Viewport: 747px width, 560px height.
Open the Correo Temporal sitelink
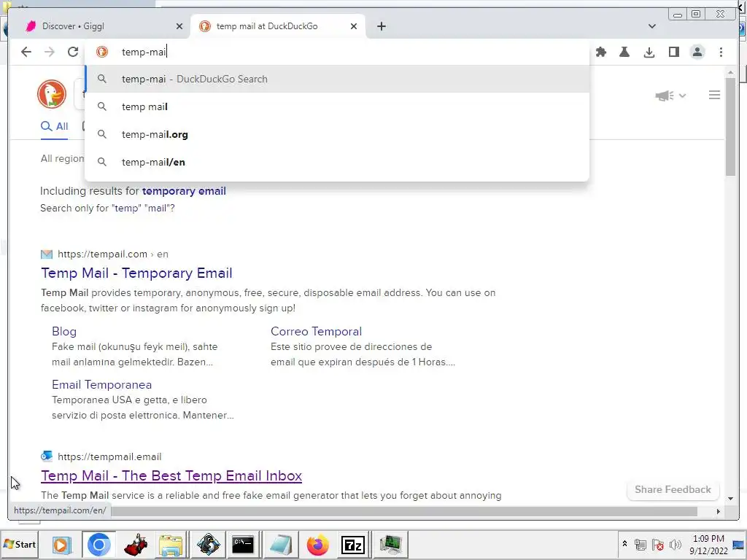click(x=316, y=332)
